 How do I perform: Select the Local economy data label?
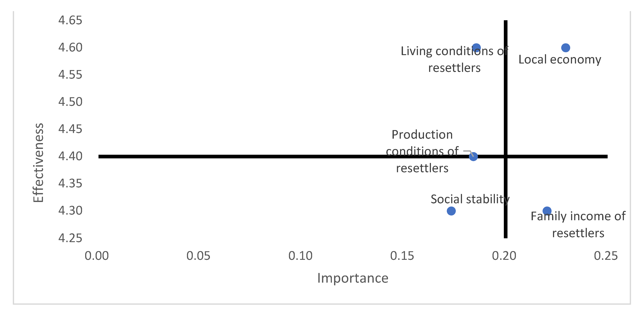click(x=560, y=60)
